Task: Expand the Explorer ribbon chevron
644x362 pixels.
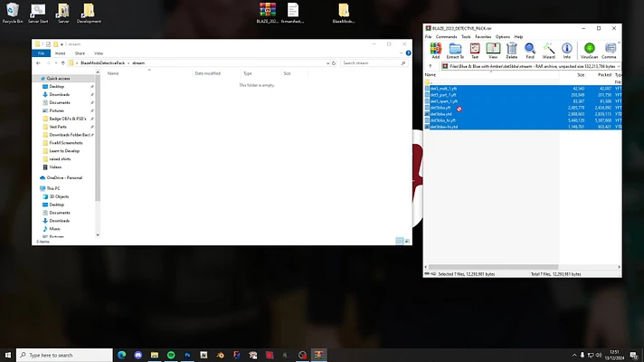Action: [401, 53]
